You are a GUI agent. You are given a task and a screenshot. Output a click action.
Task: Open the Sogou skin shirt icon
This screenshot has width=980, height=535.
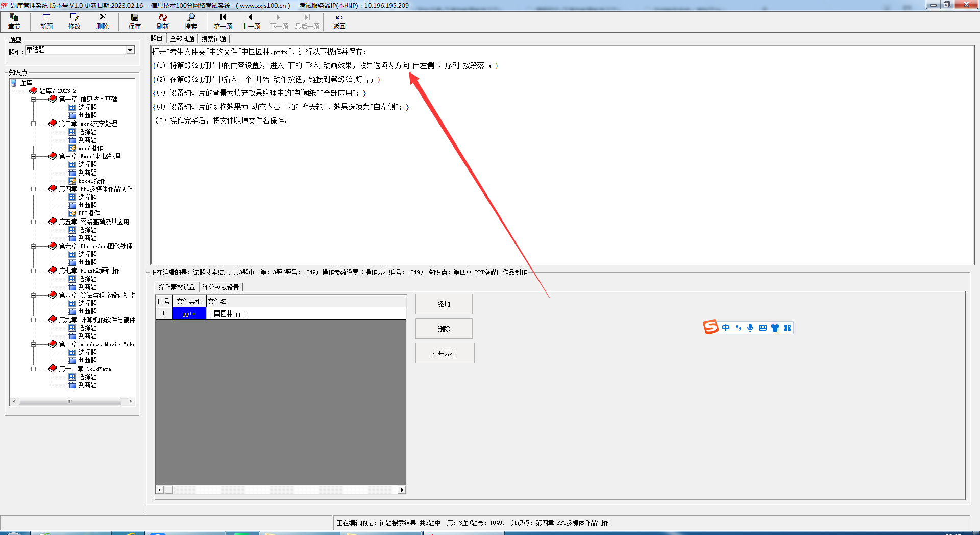(775, 328)
